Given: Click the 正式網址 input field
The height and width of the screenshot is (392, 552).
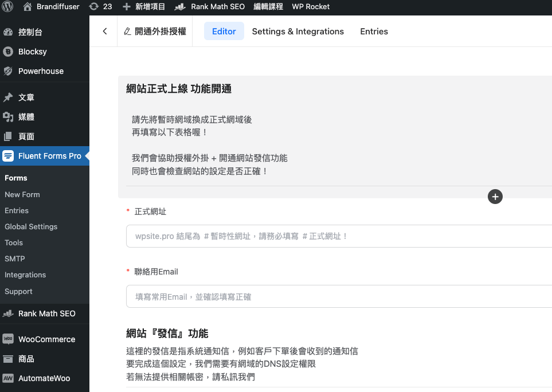Looking at the screenshot, I should click(338, 236).
